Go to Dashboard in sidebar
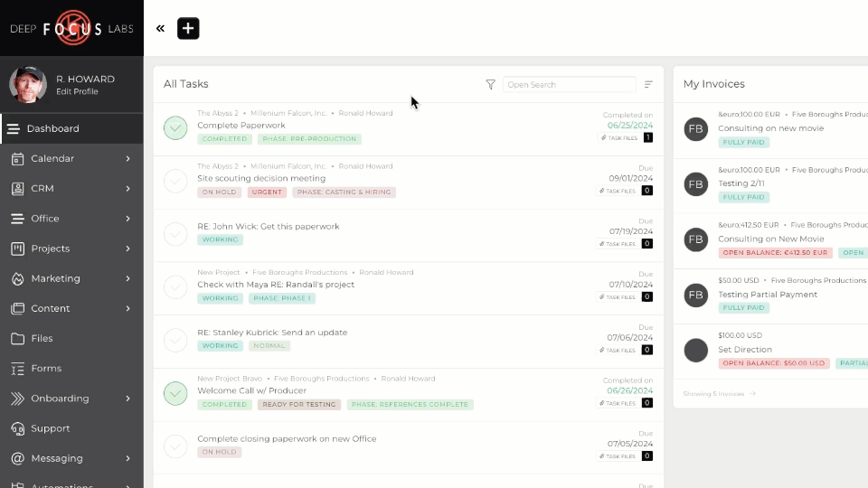 [x=52, y=128]
